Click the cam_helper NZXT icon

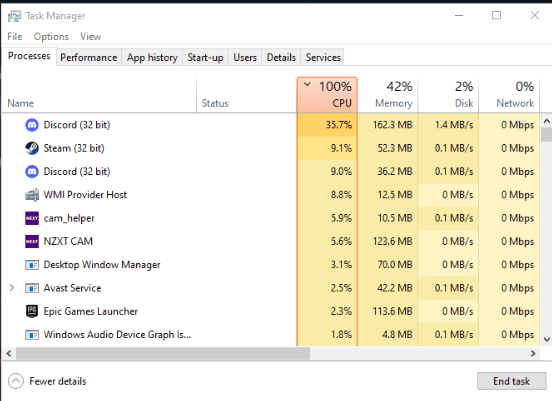32,218
